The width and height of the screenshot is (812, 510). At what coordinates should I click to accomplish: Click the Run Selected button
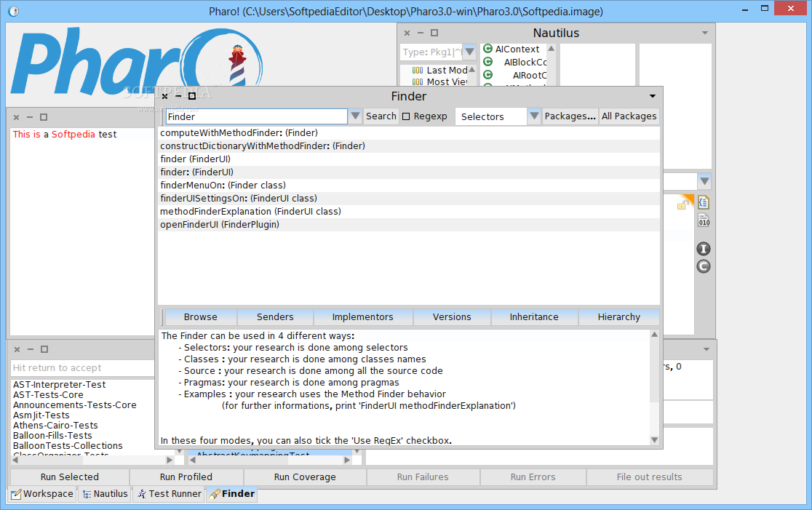[x=69, y=477]
